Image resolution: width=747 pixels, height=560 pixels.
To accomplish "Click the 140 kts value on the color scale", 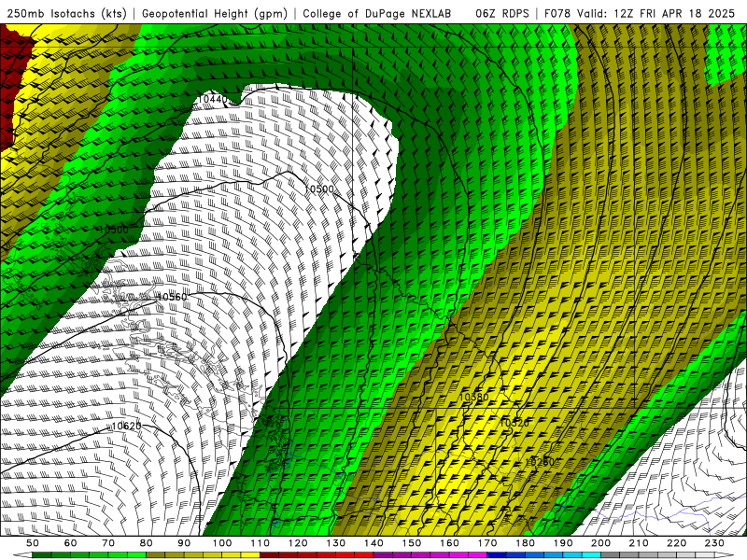I will click(373, 543).
